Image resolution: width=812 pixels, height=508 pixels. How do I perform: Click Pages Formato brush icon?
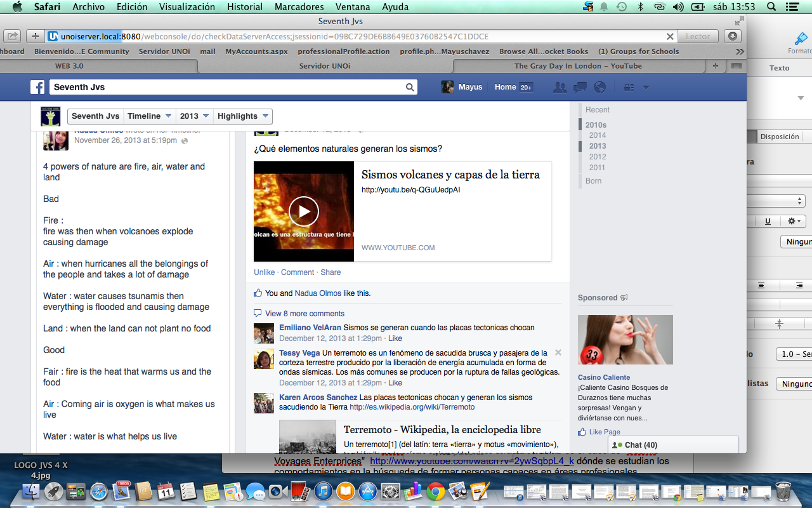tap(801, 38)
